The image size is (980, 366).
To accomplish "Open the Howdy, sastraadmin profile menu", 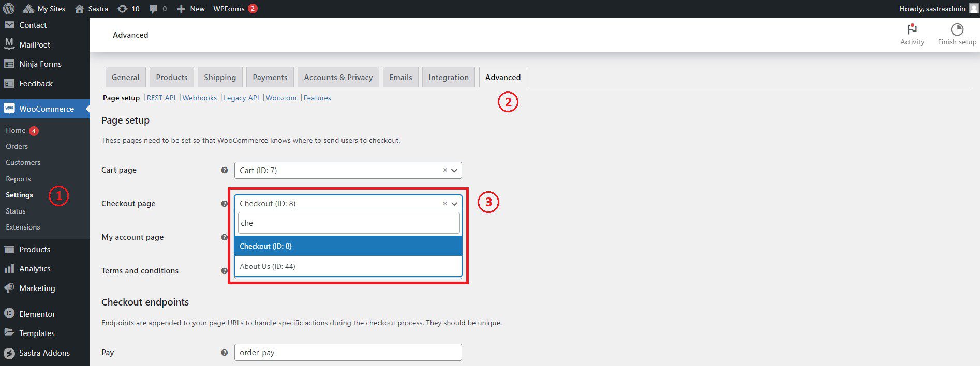I will point(932,9).
